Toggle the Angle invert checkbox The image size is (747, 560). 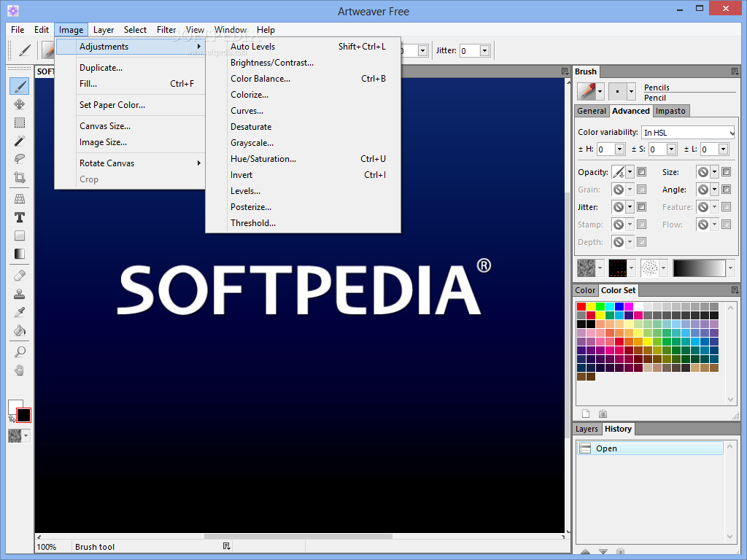tap(726, 190)
